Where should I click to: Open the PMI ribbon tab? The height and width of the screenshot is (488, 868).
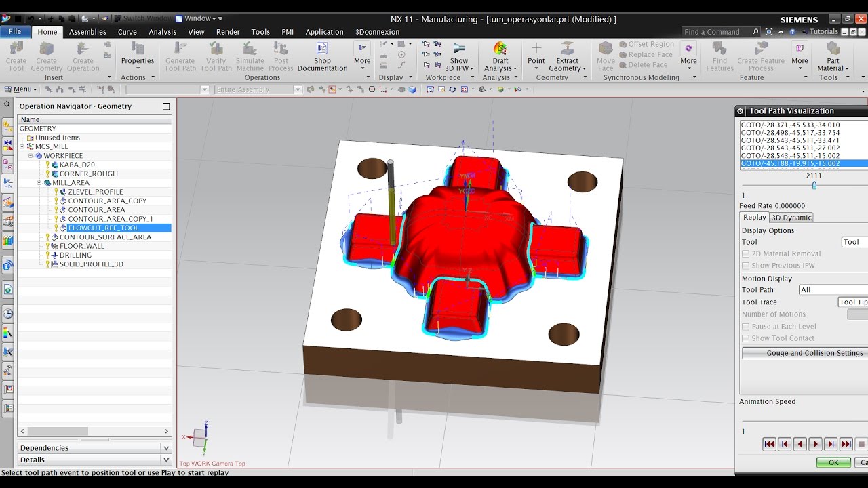[288, 32]
